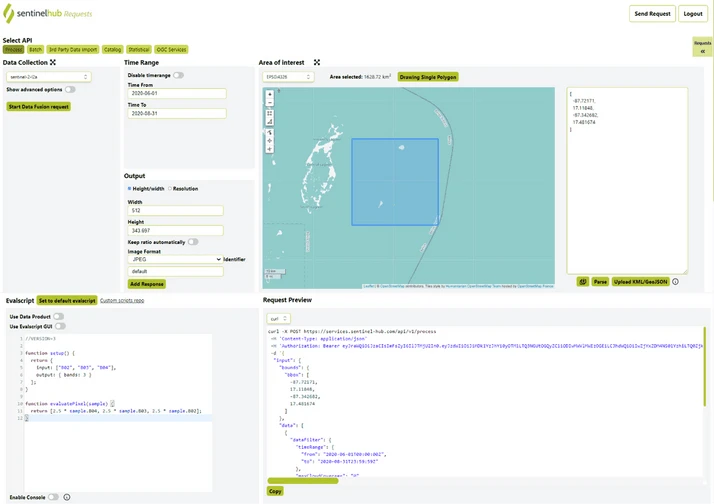Select the draw polygon map tool
714x504 pixels.
(x=270, y=132)
